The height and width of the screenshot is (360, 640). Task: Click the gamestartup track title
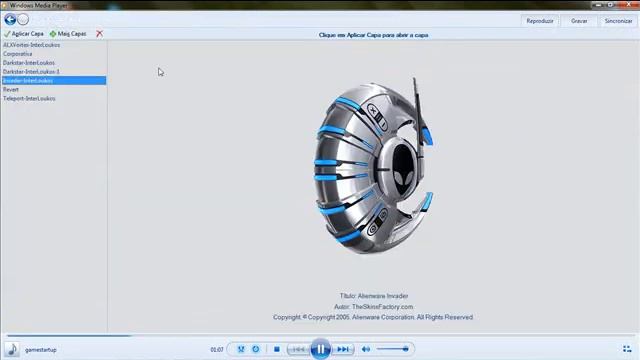click(41, 350)
